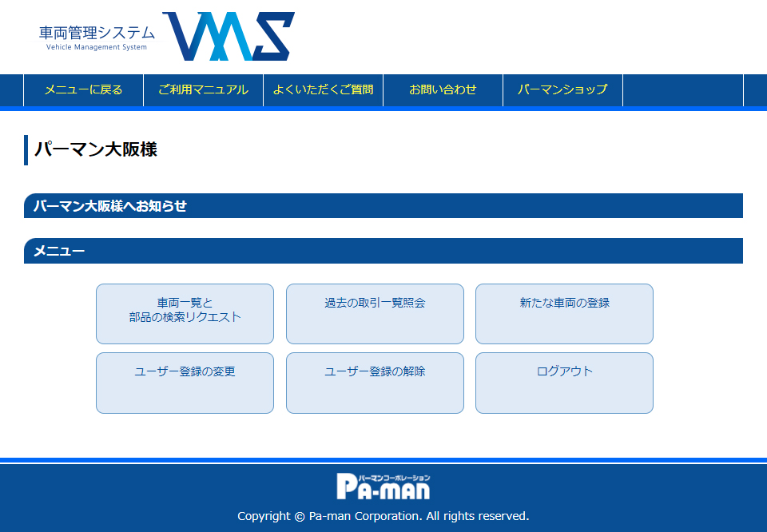Image resolution: width=767 pixels, height=532 pixels.
Task: Open 車両一覧と部品の検索リクエスト
Action: pyautogui.click(x=185, y=313)
